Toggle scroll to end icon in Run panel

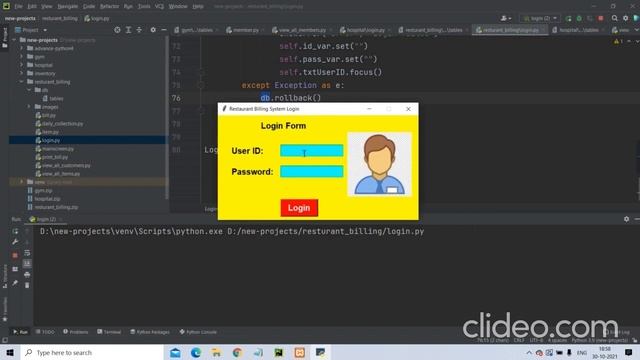click(27, 264)
